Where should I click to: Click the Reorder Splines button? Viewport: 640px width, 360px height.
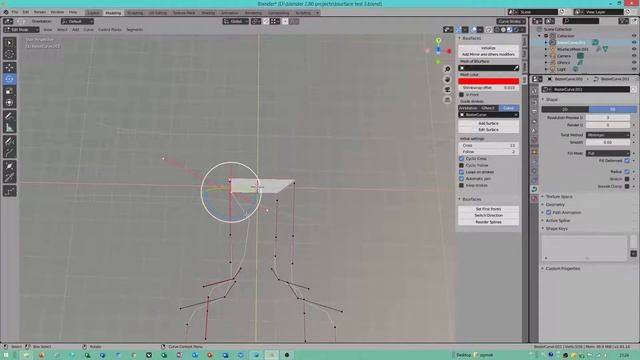click(489, 222)
